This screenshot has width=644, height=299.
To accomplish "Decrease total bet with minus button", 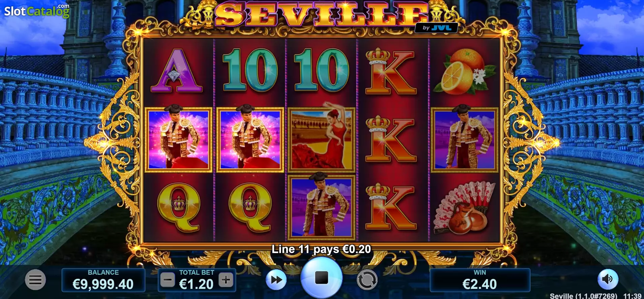I will point(167,279).
